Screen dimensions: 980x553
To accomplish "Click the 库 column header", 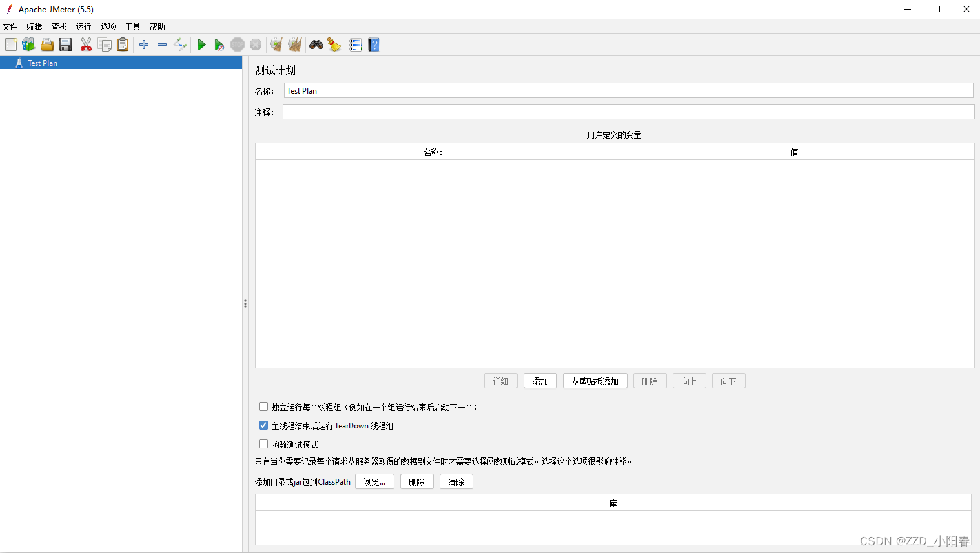I will [x=613, y=503].
